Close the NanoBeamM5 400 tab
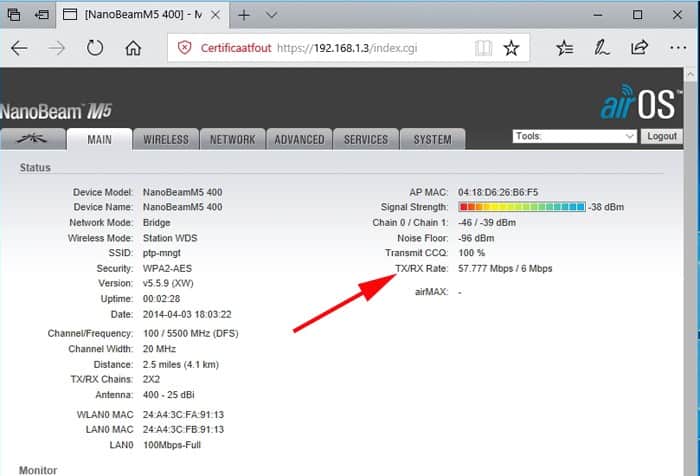Screen dimensions: 700x476 tap(215, 15)
